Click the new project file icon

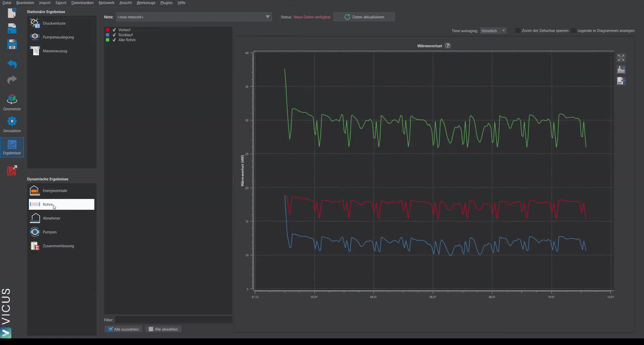[x=12, y=13]
